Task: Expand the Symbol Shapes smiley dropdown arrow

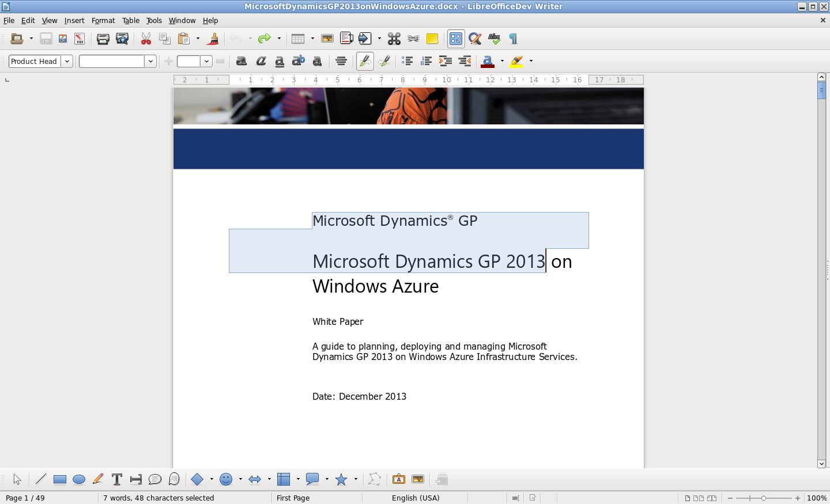Action: 240,479
